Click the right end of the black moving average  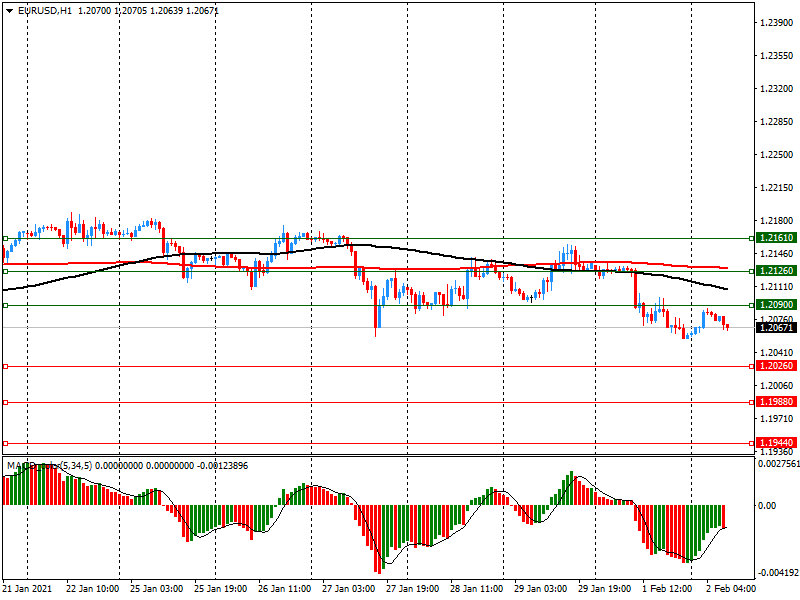[726, 289]
